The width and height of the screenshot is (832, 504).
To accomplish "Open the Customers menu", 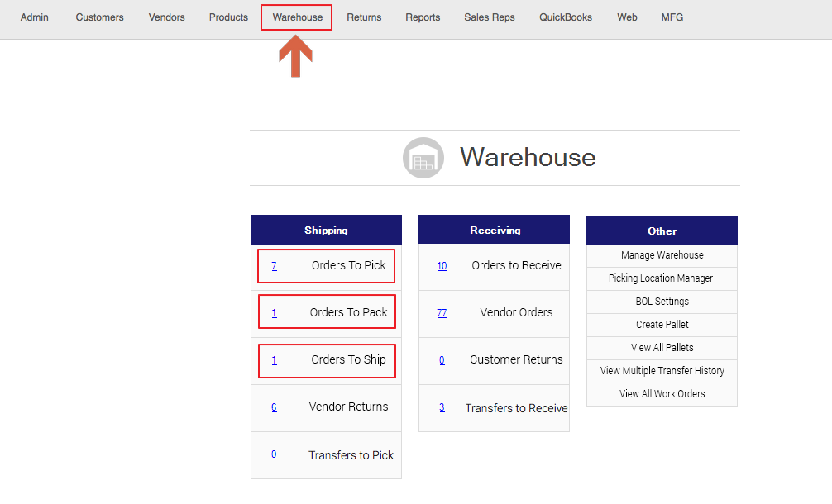I will pyautogui.click(x=99, y=17).
